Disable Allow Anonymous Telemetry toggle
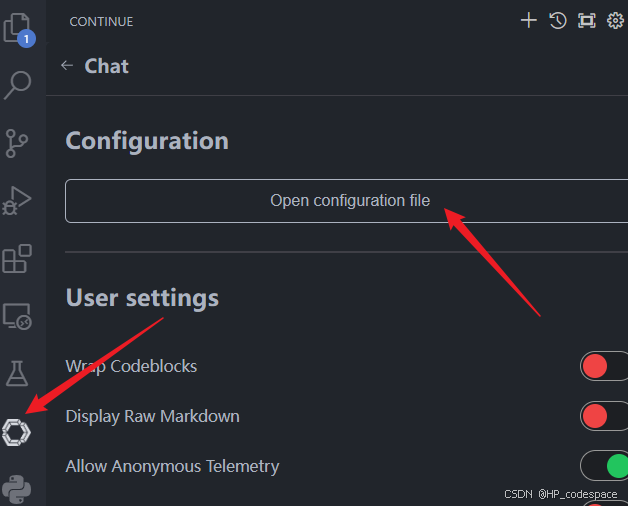628x506 pixels. (x=604, y=465)
